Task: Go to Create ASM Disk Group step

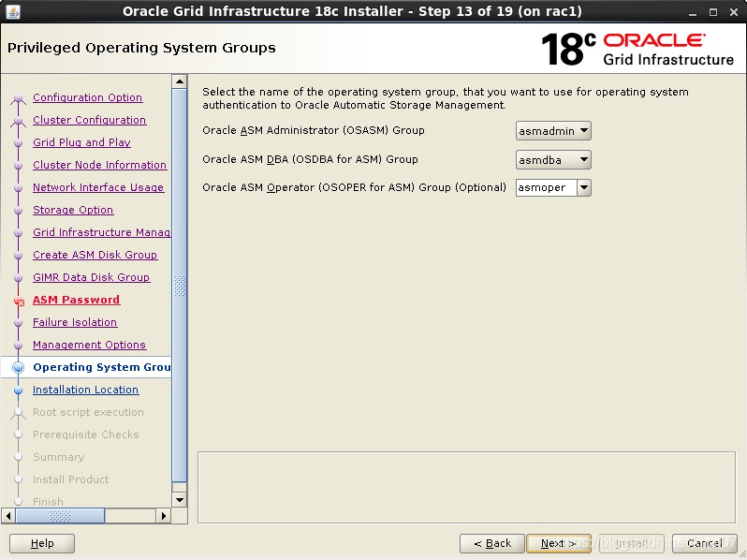Action: (95, 255)
